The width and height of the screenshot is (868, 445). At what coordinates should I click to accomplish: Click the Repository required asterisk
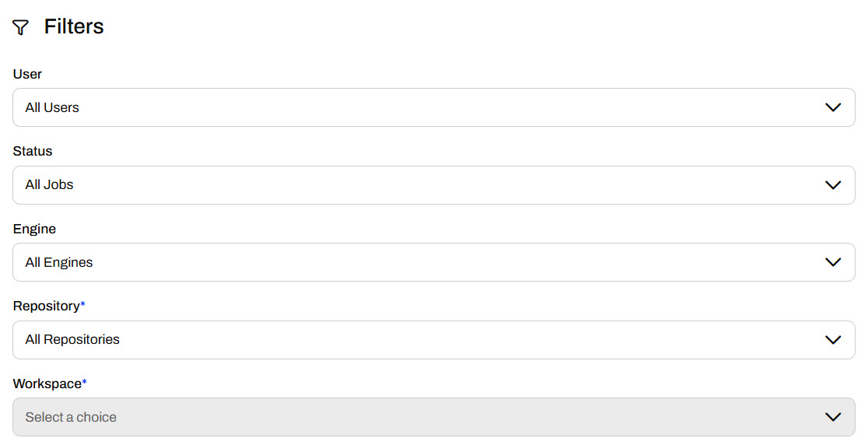point(83,305)
